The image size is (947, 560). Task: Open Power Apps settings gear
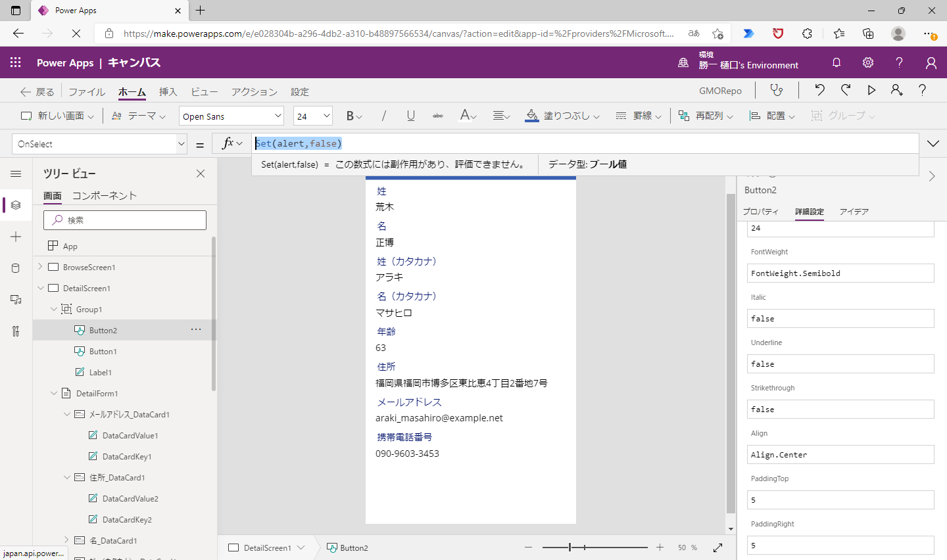[868, 62]
